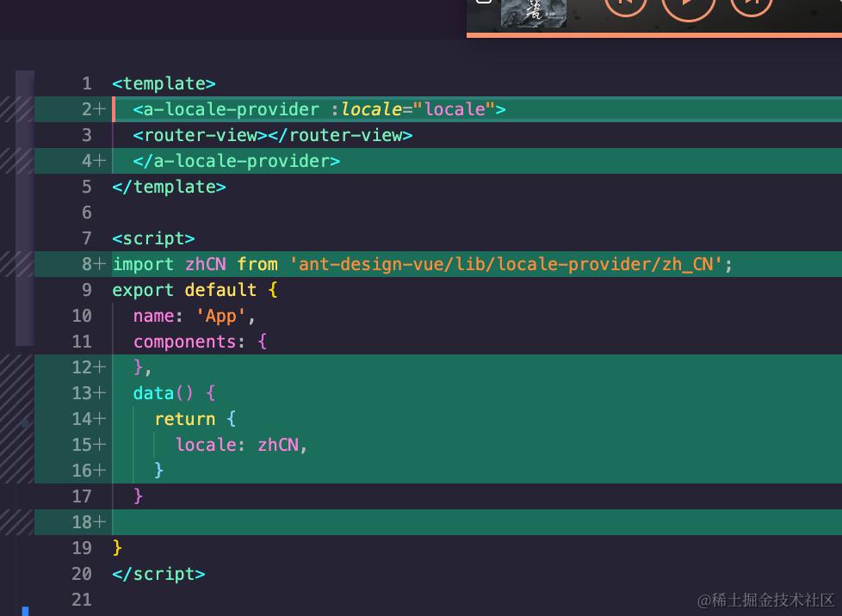842x616 pixels.
Task: Click the pink closing brace on line 17
Action: coord(138,496)
